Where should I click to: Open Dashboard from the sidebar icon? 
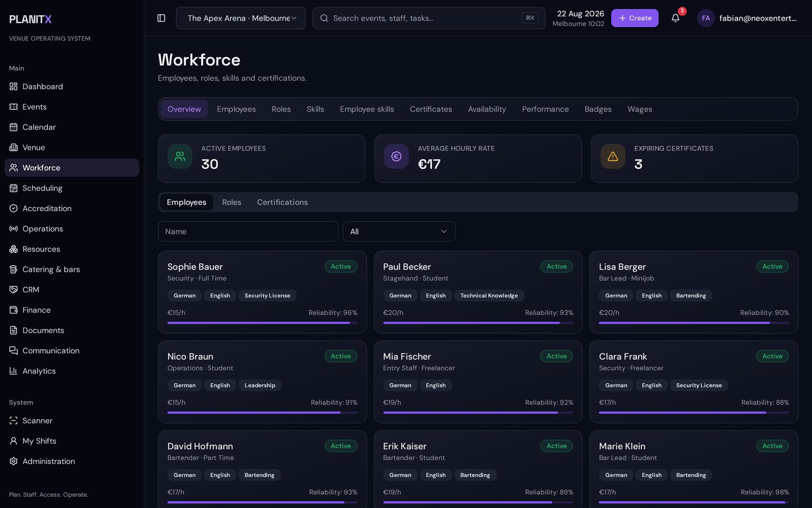click(x=14, y=86)
